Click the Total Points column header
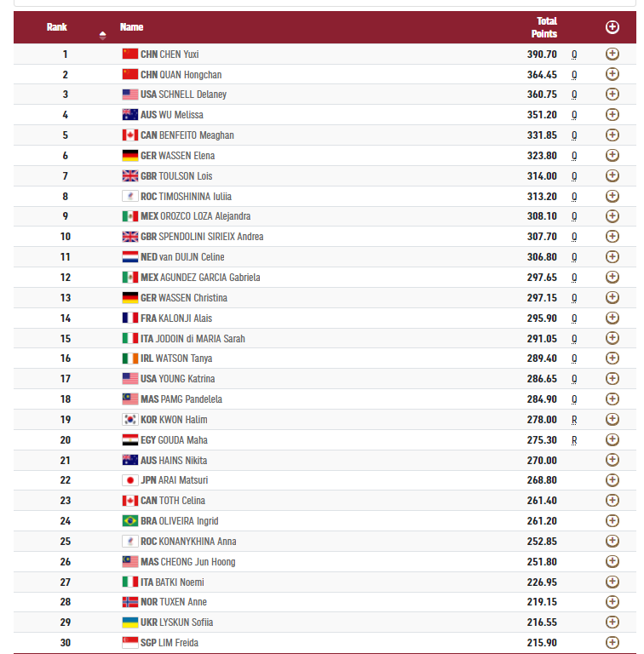 tap(543, 27)
